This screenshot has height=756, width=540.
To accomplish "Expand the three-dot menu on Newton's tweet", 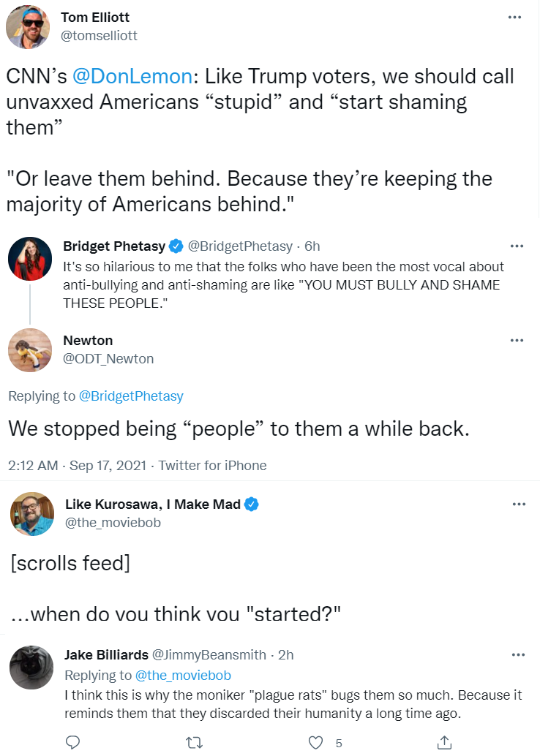I will (517, 341).
